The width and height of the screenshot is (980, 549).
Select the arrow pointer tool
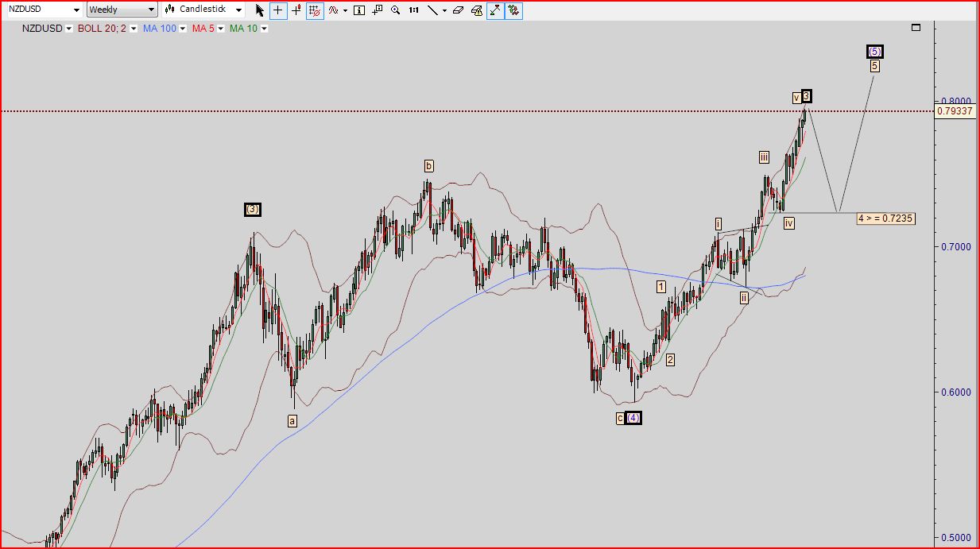coord(260,10)
